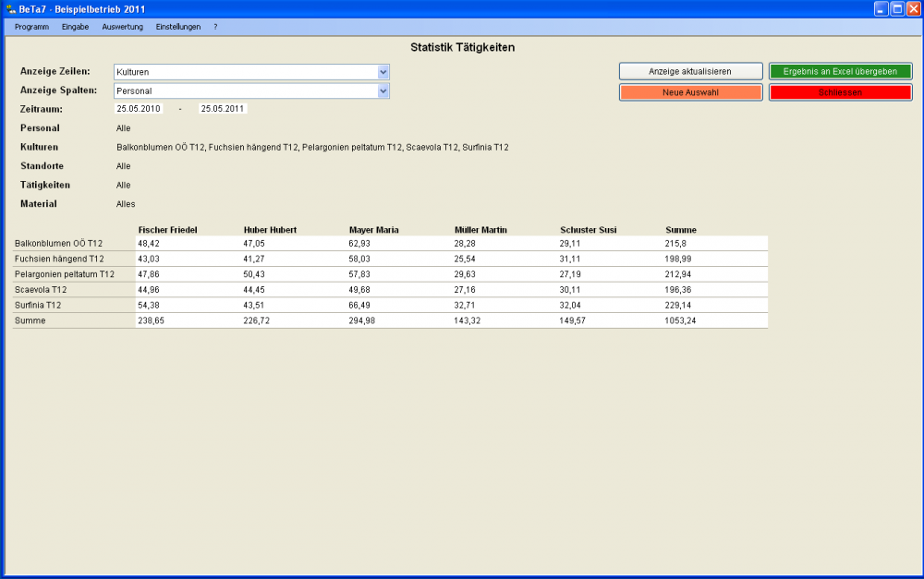Click the green Ergebnis an Excel übergeben button
Viewport: 924px width, 579px height.
[x=840, y=72]
